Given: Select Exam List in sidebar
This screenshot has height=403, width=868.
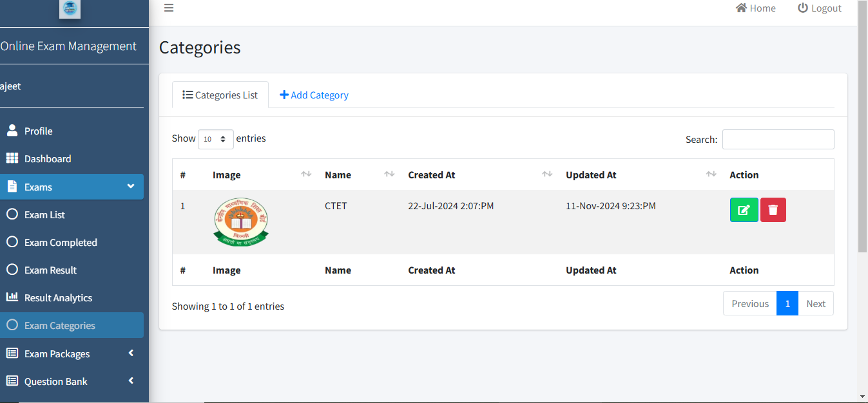Looking at the screenshot, I should coord(44,215).
